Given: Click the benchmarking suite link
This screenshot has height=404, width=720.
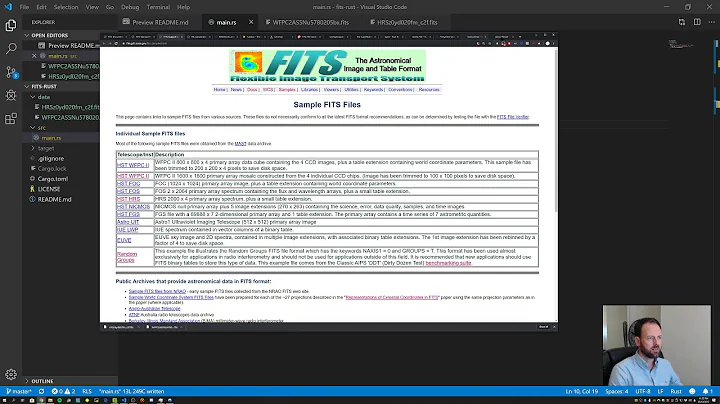Looking at the screenshot, I should (448, 263).
